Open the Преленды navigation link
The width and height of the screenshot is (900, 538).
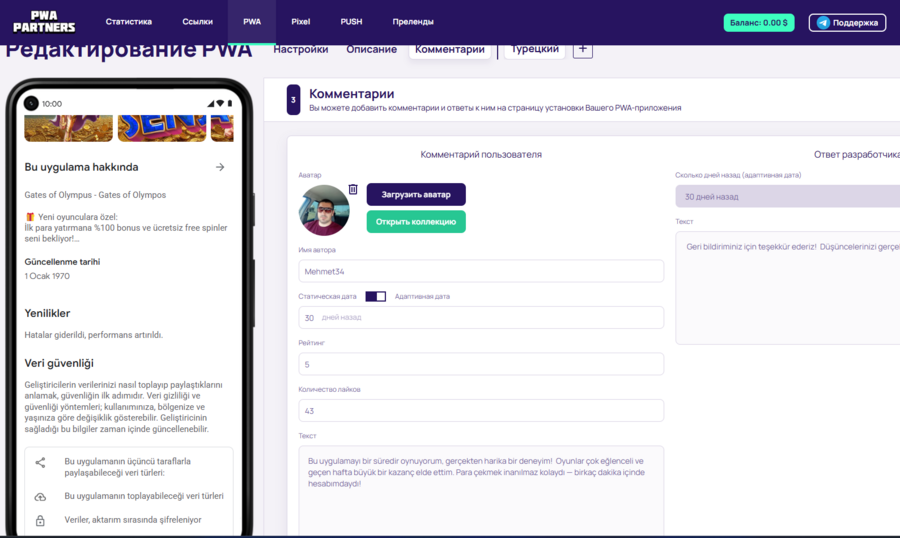[x=413, y=21]
